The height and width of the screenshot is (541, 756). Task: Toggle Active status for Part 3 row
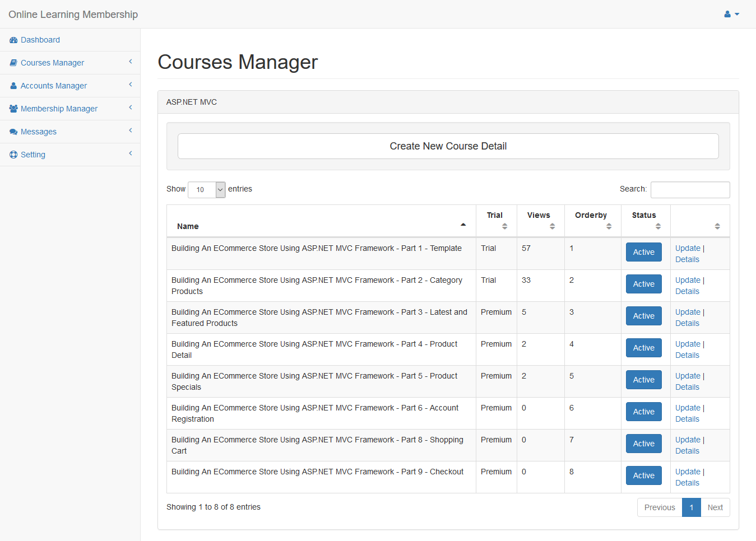(644, 316)
